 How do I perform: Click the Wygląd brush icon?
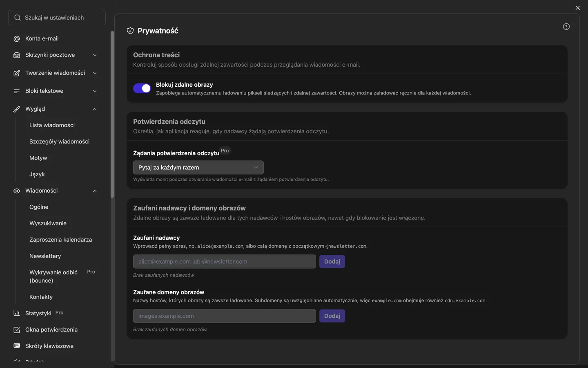pos(17,109)
